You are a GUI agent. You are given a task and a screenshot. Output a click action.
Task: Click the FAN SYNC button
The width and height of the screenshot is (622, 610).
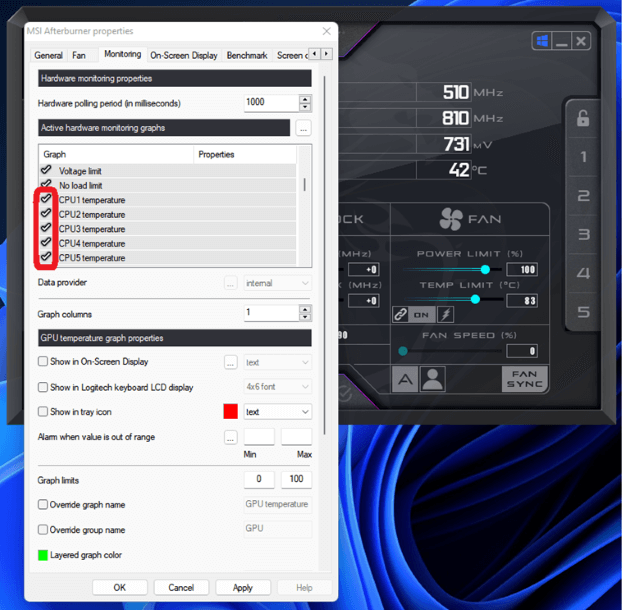point(524,379)
